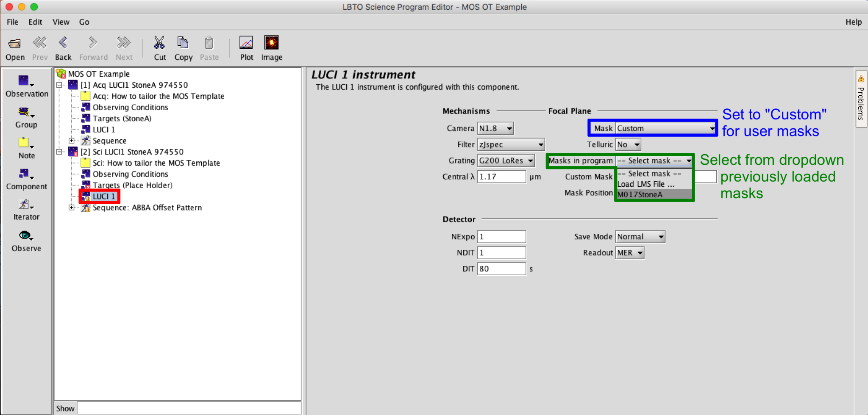Screen dimensions: 868x415
Task: Open the Camera N1.8 dropdown
Action: 495,128
